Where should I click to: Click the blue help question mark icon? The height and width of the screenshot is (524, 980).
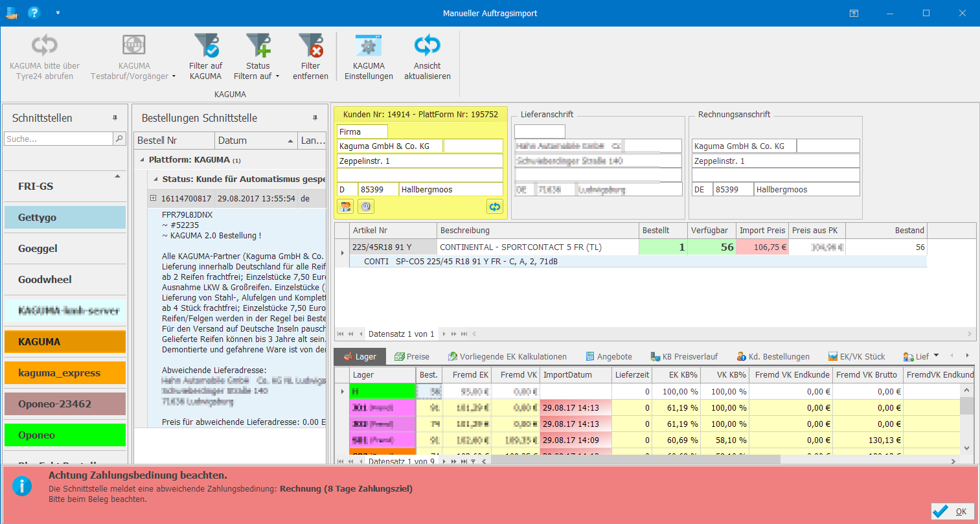click(34, 12)
